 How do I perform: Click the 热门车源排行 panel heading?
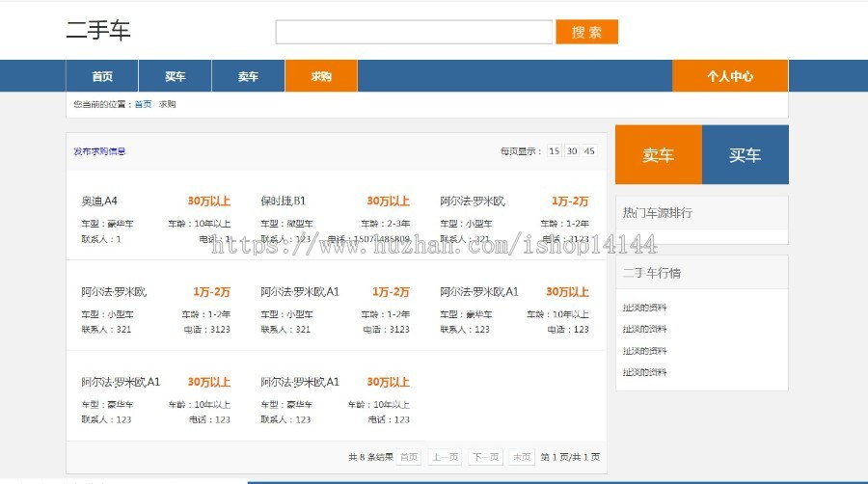tap(657, 212)
